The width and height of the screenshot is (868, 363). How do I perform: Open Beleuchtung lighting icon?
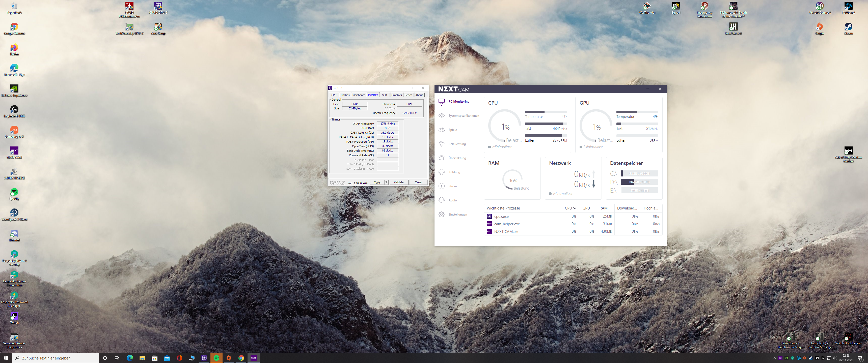[x=441, y=144]
